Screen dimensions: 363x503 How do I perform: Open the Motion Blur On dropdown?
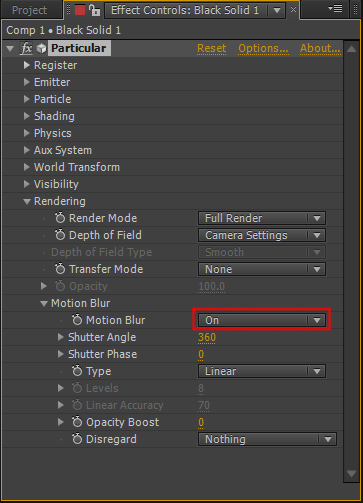262,320
